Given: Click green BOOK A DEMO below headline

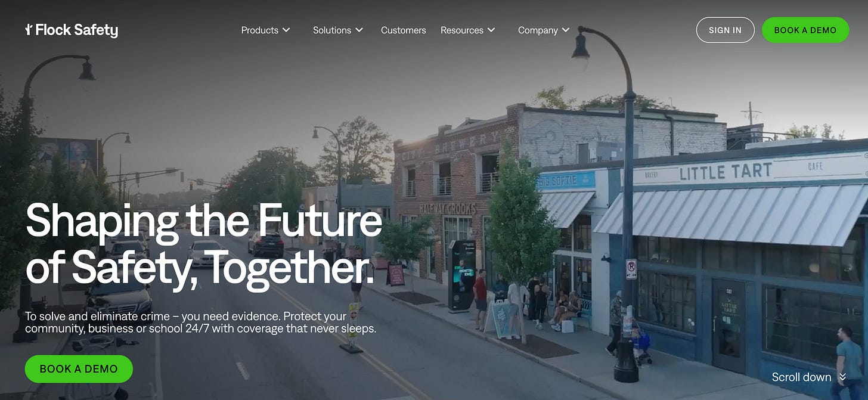Looking at the screenshot, I should pyautogui.click(x=79, y=369).
